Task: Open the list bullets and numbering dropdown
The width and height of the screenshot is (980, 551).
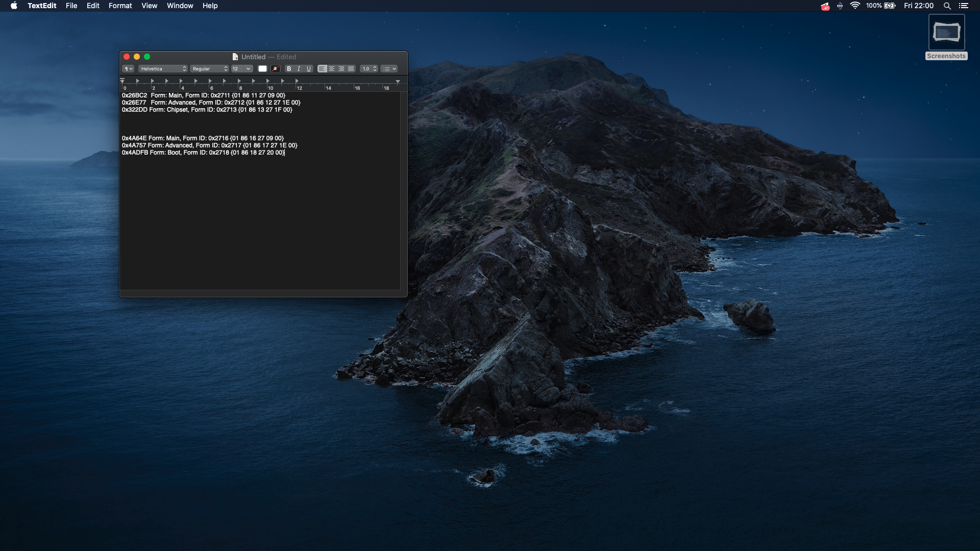Action: [389, 69]
